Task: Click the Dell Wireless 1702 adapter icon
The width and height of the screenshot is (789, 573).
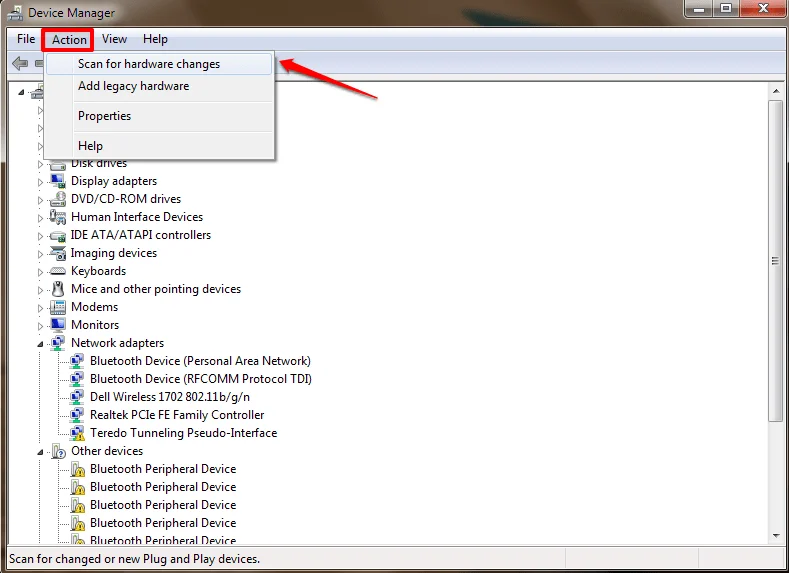Action: point(77,397)
